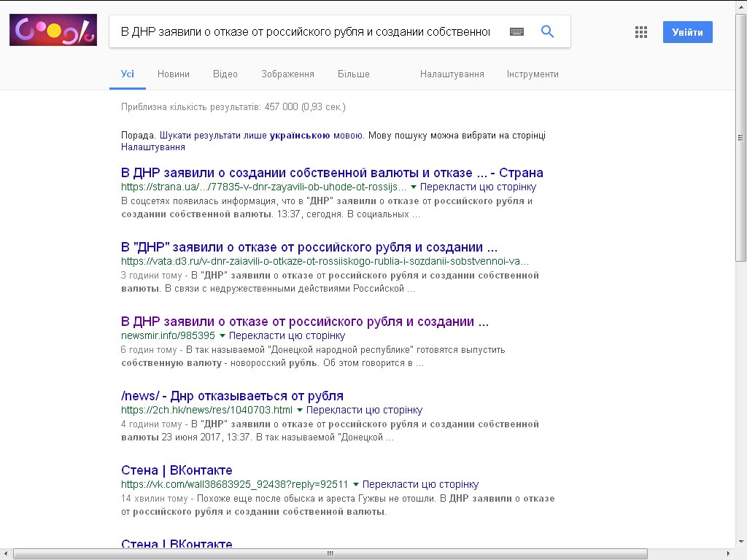Click the horizontal scrollbar right arrow
This screenshot has width=747, height=560.
click(x=728, y=554)
